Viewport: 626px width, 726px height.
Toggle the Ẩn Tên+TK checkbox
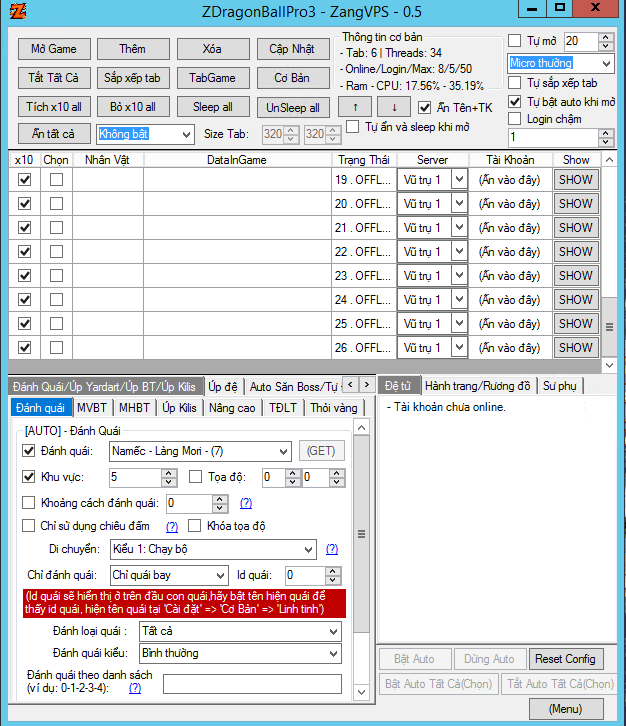click(x=425, y=108)
